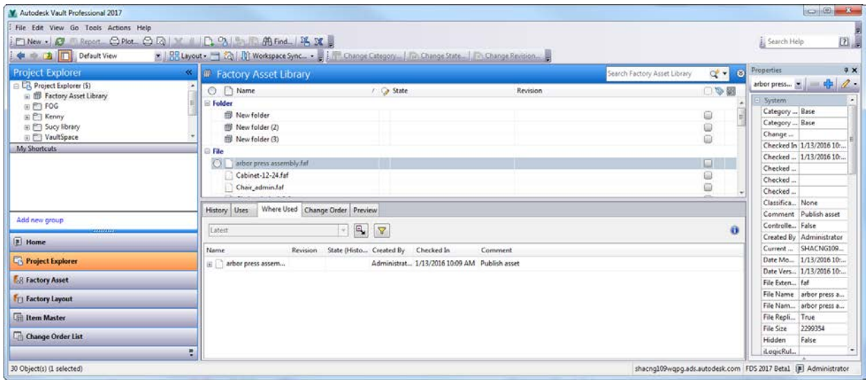Toggle the status indicator on the arbor press assembly row
The width and height of the screenshot is (868, 384).
coord(708,163)
